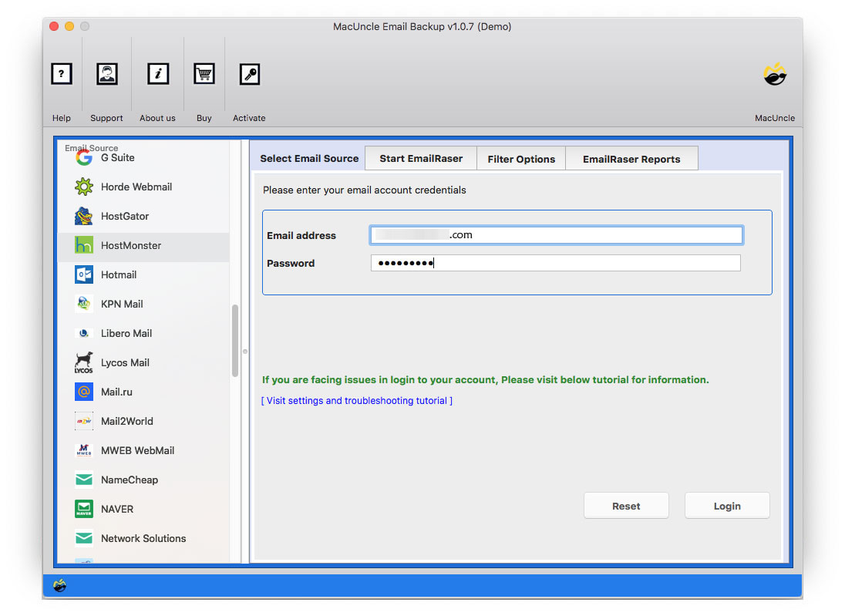Click inside the Password field
The width and height of the screenshot is (845, 616).
pos(555,263)
